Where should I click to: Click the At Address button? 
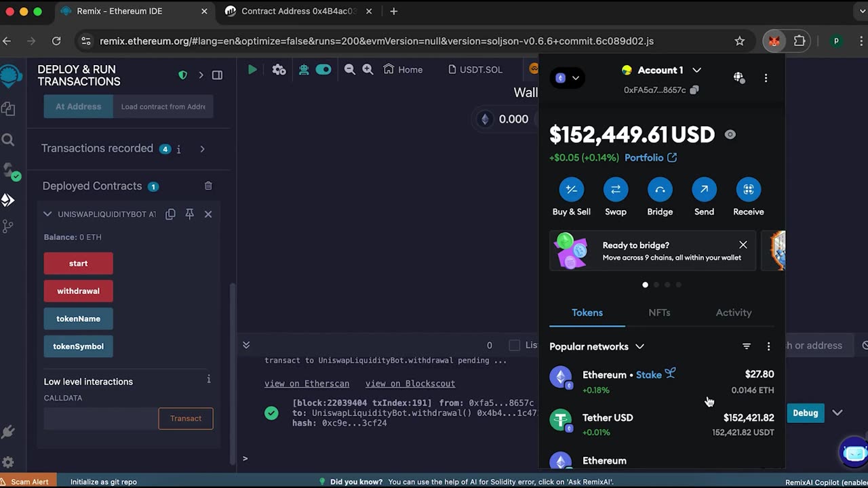click(x=79, y=106)
